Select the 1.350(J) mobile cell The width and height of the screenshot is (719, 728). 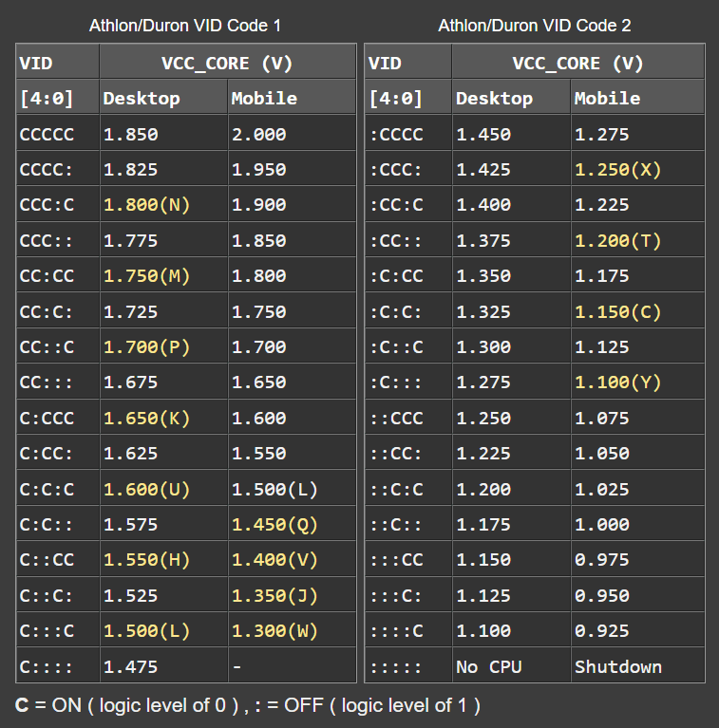coord(293,596)
